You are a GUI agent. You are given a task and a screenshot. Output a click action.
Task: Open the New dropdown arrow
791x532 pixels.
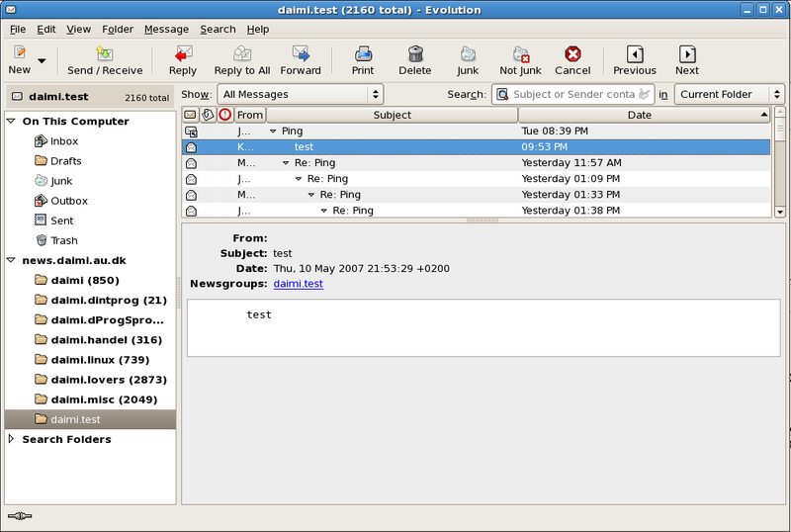(x=42, y=60)
